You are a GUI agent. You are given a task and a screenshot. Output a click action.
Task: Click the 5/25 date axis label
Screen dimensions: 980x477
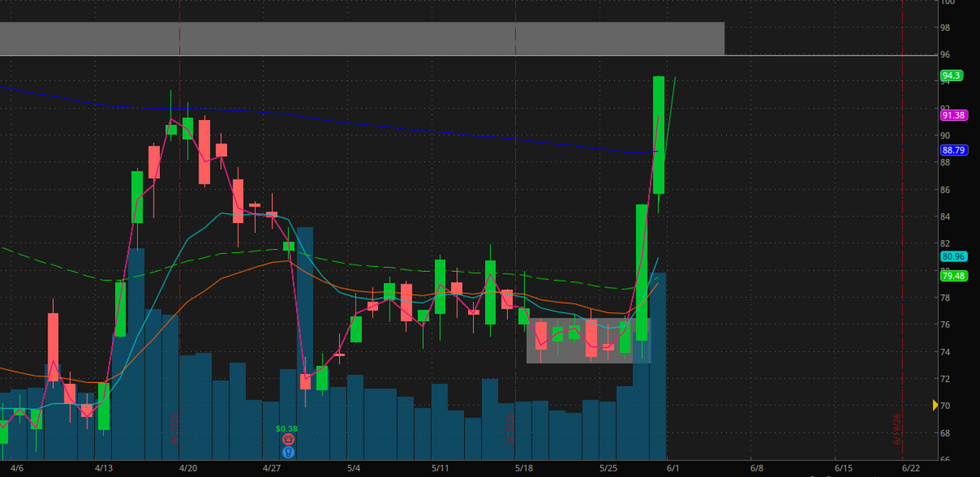coord(608,469)
